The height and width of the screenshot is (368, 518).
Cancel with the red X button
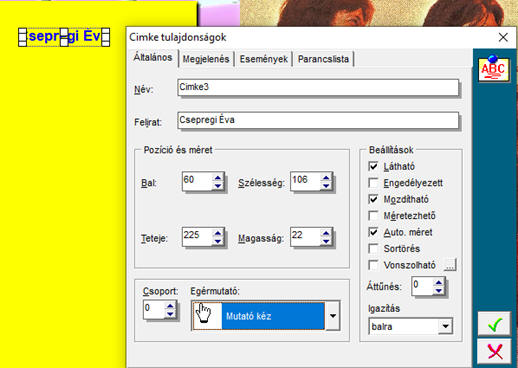tap(494, 351)
